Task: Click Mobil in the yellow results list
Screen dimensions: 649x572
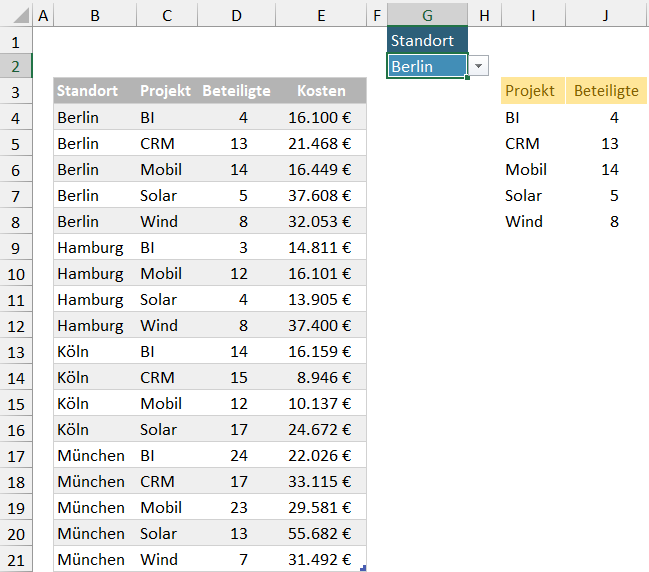Action: [x=533, y=170]
